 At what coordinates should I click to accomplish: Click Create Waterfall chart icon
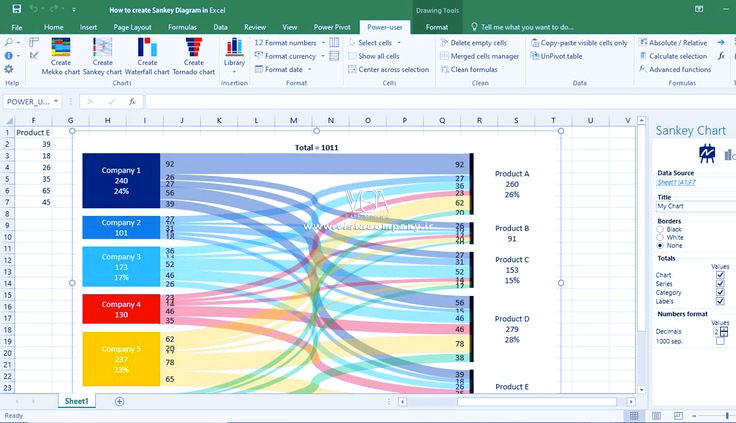(x=147, y=50)
